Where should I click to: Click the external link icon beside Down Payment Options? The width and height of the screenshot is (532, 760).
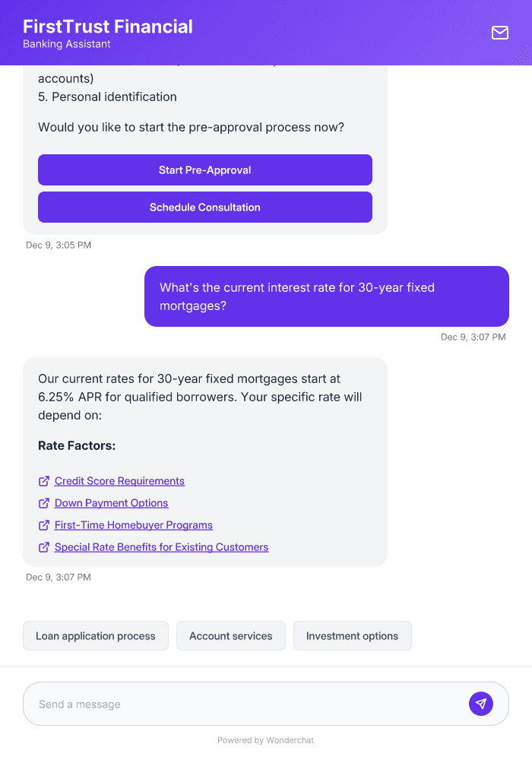point(43,503)
